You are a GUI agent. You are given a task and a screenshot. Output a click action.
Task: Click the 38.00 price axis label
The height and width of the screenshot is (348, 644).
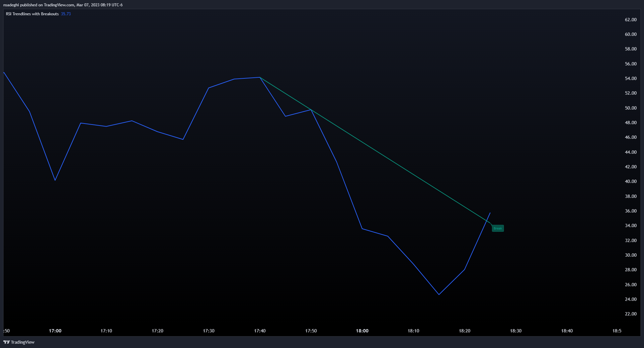click(x=631, y=196)
